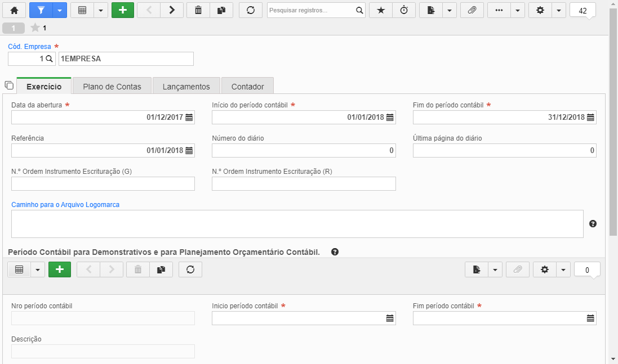The image size is (618, 364).
Task: Open the Contador tab
Action: pos(247,86)
